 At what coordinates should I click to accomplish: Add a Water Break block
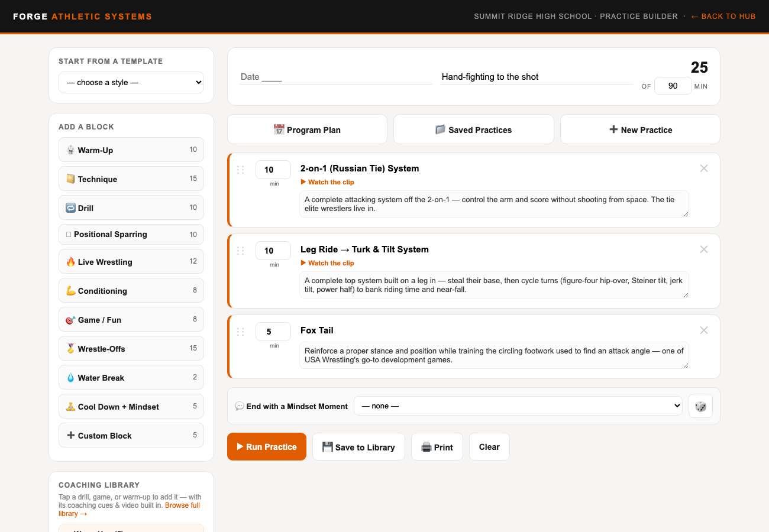pos(131,377)
